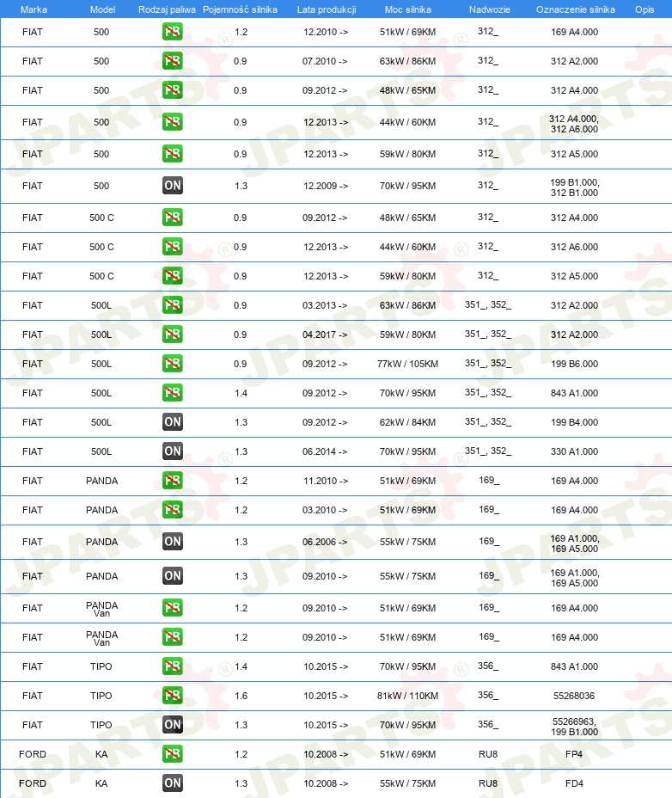Image resolution: width=672 pixels, height=798 pixels.
Task: Click the 62kW / 84KM power cell
Action: click(x=407, y=422)
